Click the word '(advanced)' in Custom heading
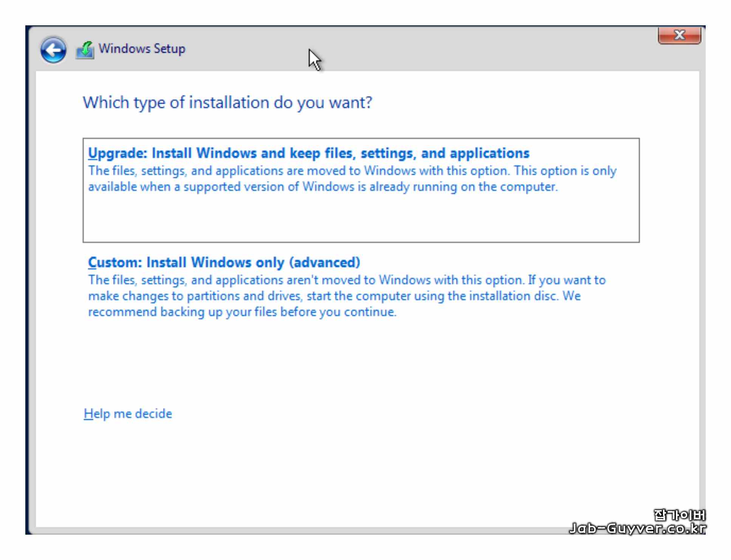Screen dimensions: 731x560 (324, 262)
